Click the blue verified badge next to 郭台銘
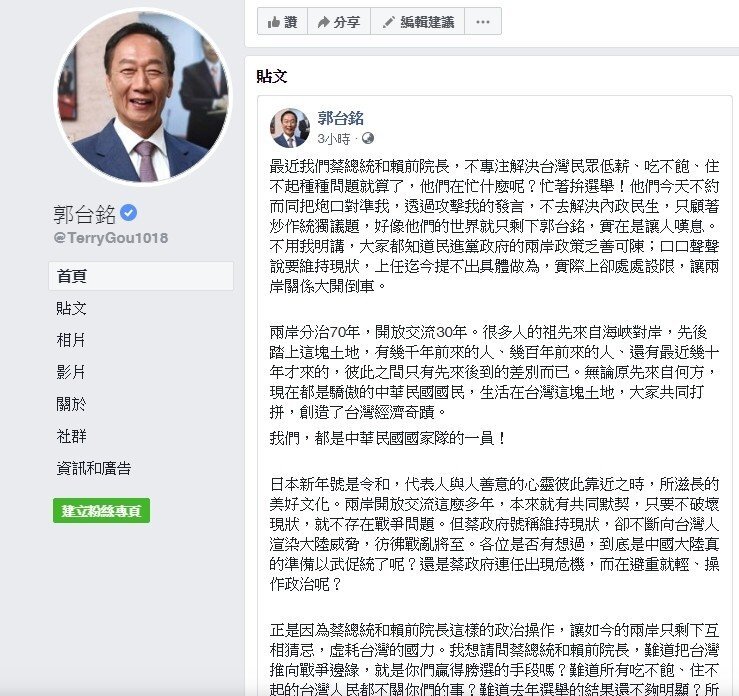739x696 pixels. [x=128, y=213]
